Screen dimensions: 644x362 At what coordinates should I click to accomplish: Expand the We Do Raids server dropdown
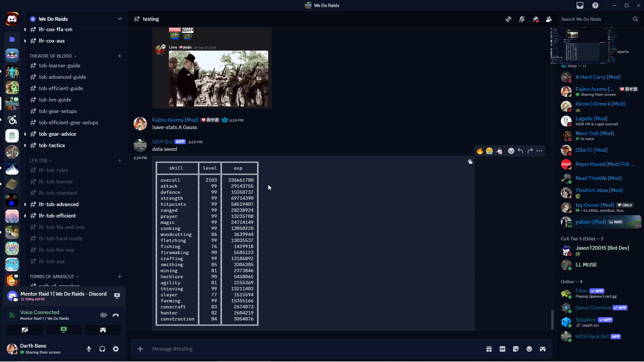click(120, 19)
